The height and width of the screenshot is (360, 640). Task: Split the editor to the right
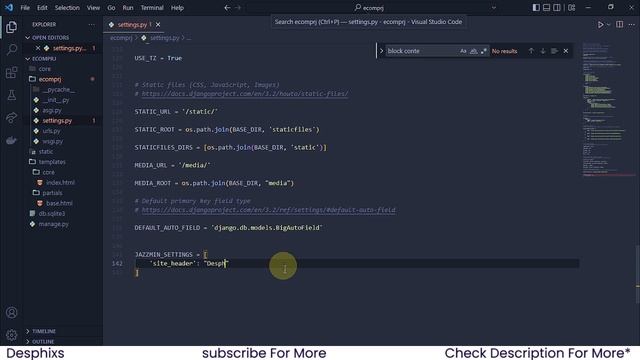pyautogui.click(x=620, y=24)
